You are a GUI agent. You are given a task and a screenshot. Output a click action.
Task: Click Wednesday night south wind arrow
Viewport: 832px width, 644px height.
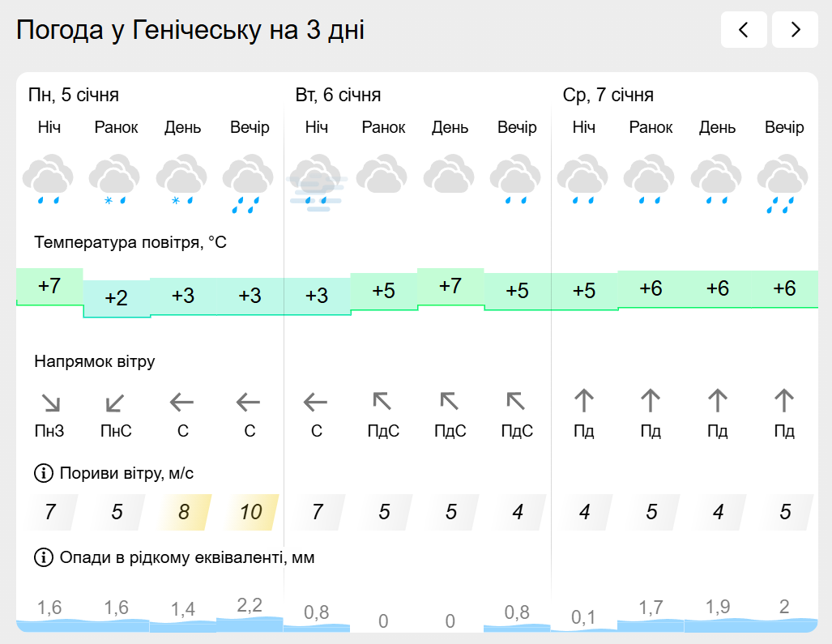(x=584, y=400)
